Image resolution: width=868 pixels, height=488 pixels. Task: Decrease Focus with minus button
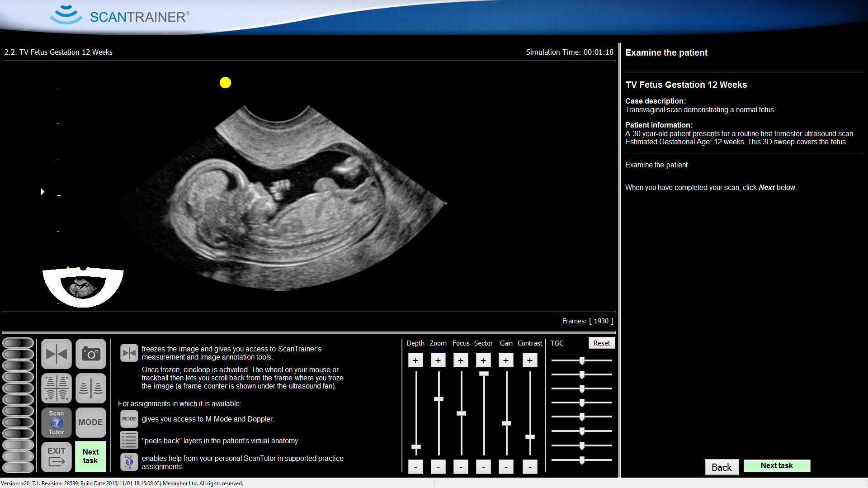[461, 466]
